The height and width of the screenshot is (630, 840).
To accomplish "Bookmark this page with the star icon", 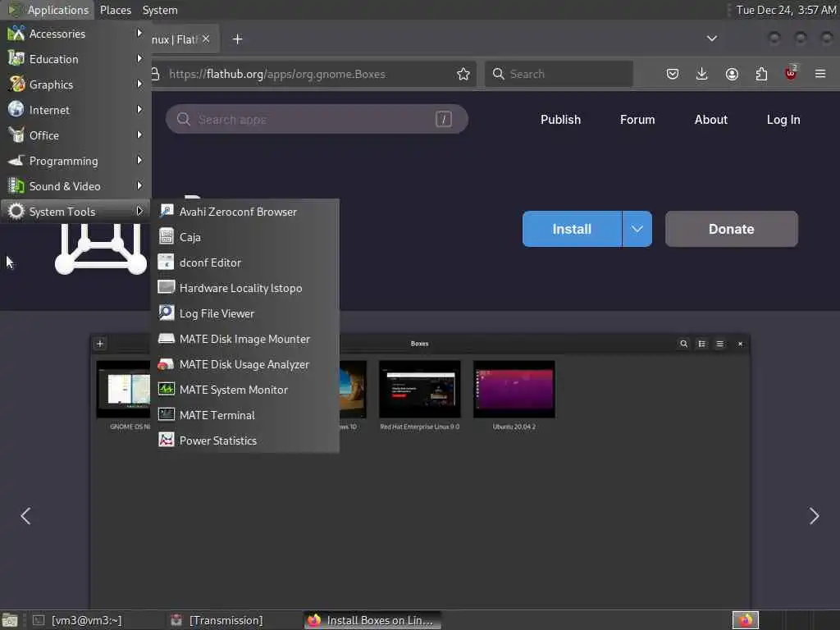I will (x=463, y=74).
